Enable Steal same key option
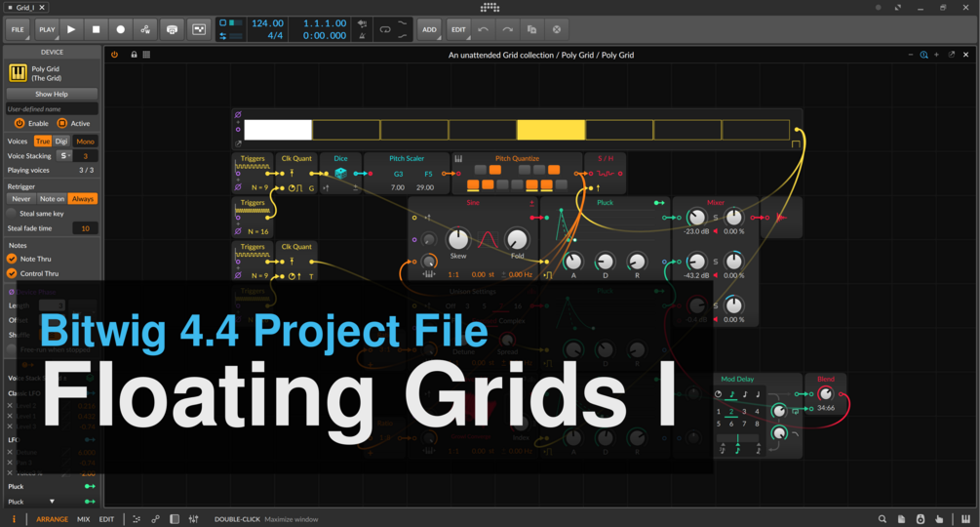 [x=12, y=213]
